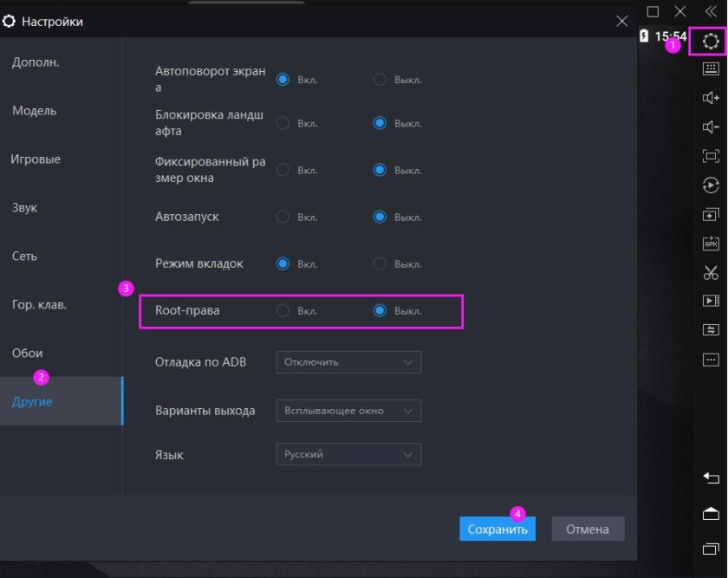Click the volume down icon
Screen dimensions: 728x578
pos(711,127)
